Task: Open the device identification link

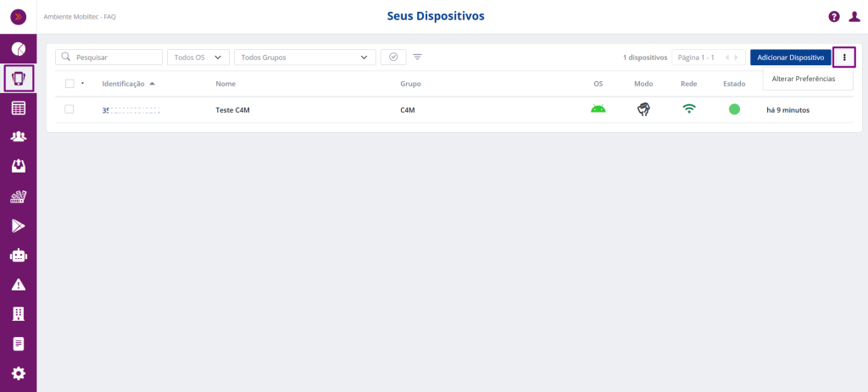Action: click(x=131, y=110)
